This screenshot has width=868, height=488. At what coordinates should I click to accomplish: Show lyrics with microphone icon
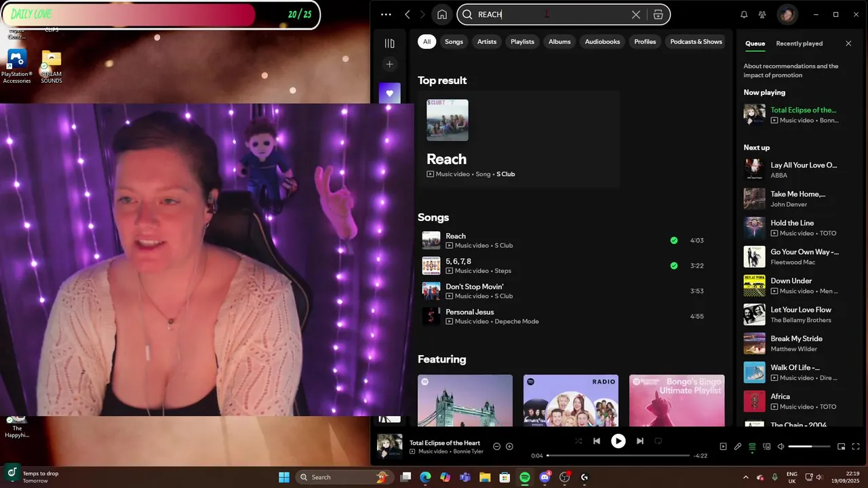point(738,447)
